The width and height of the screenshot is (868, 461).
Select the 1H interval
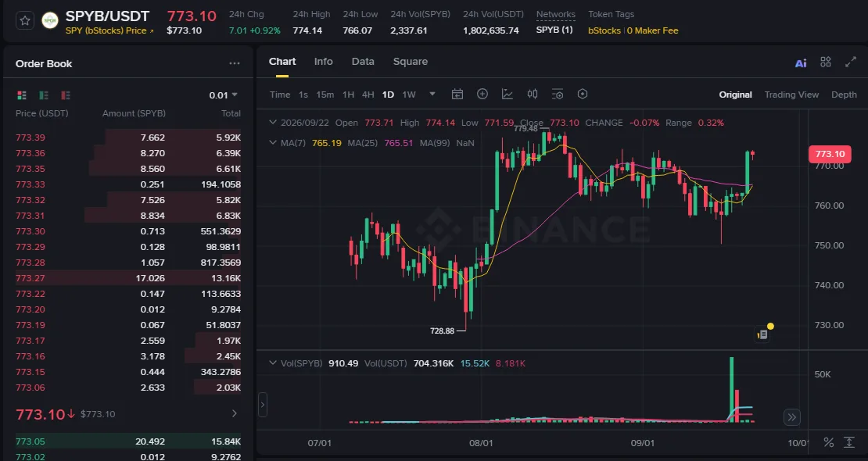tap(348, 95)
